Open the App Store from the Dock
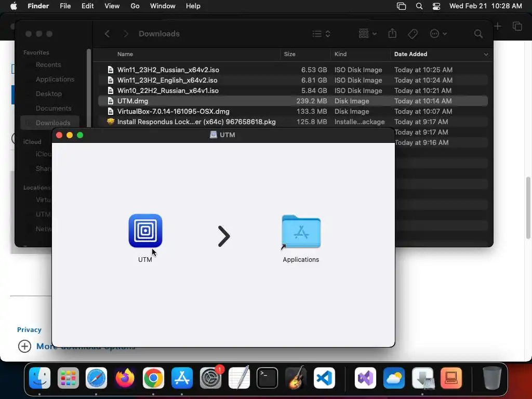Image resolution: width=532 pixels, height=399 pixels. tap(182, 378)
